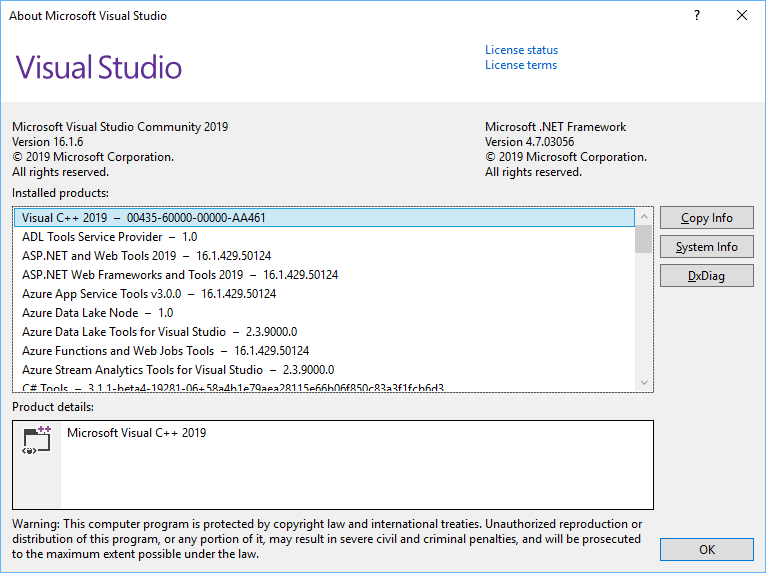Click the help question mark icon
The image size is (766, 573).
[x=697, y=16]
